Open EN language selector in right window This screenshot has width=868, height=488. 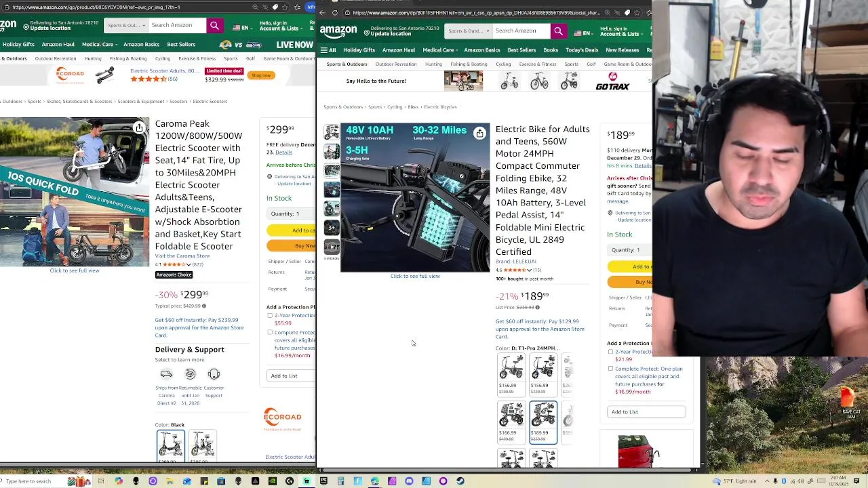point(582,33)
